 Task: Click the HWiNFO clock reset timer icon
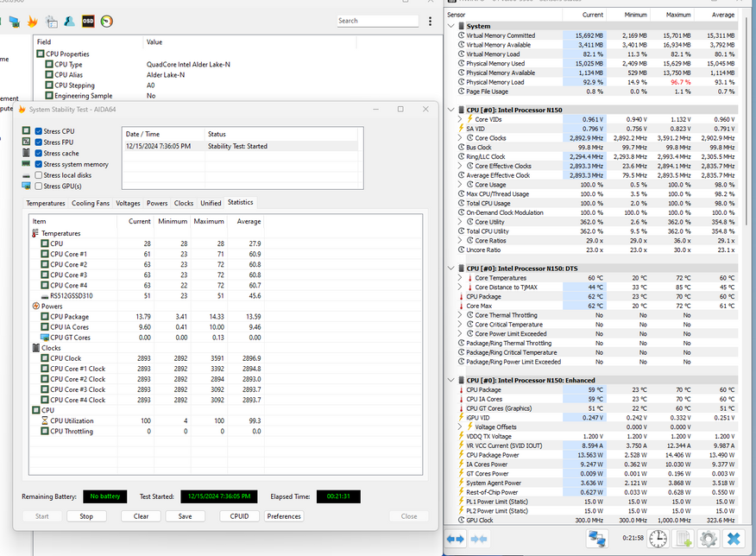pos(658,538)
